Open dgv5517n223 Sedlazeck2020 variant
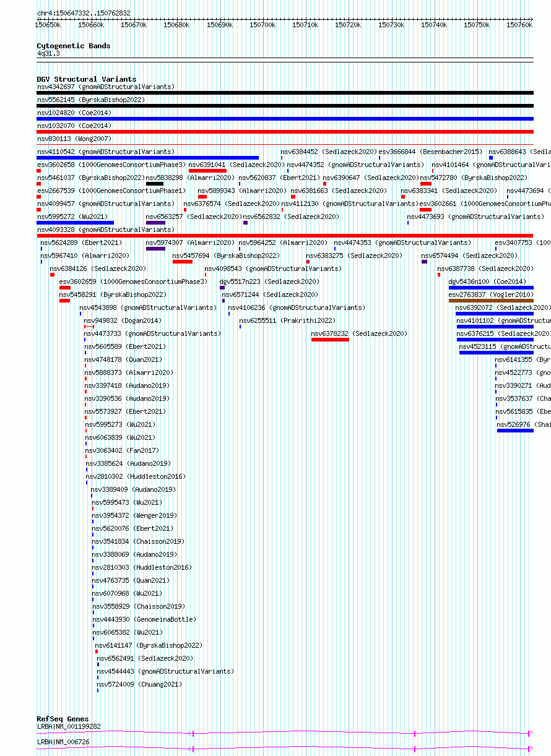The image size is (551, 756). tap(270, 281)
